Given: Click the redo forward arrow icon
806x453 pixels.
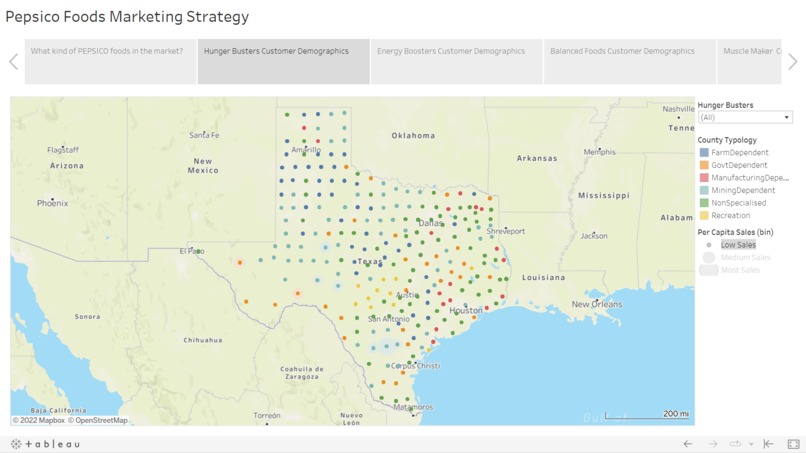Looking at the screenshot, I should (x=712, y=444).
